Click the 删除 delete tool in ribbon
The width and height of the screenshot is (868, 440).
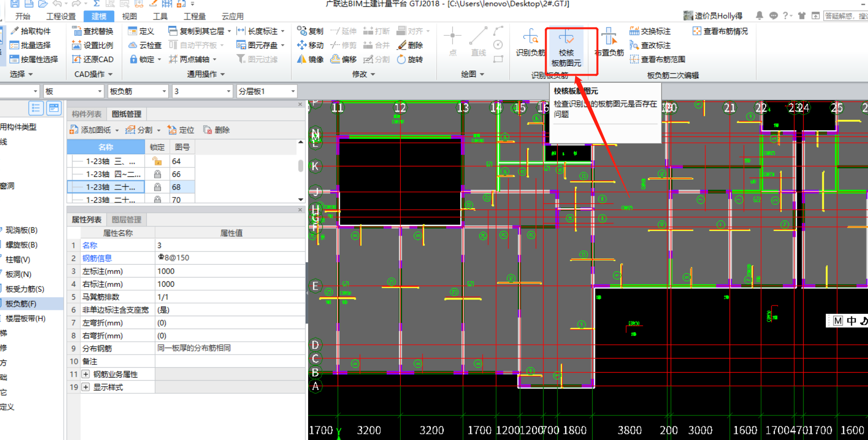pyautogui.click(x=410, y=45)
